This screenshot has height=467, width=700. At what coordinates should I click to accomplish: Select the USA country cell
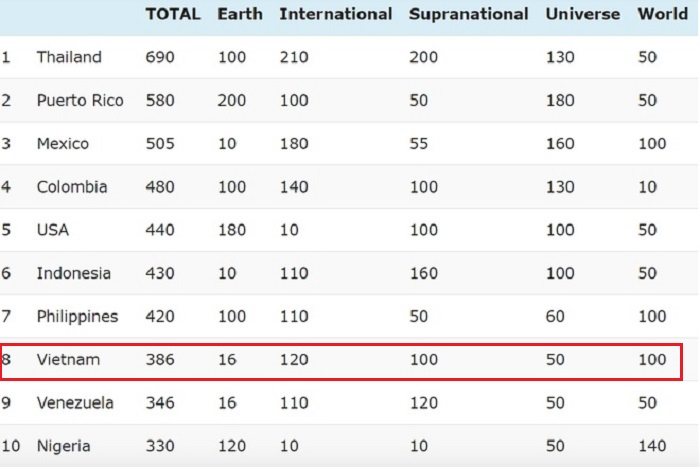(52, 230)
